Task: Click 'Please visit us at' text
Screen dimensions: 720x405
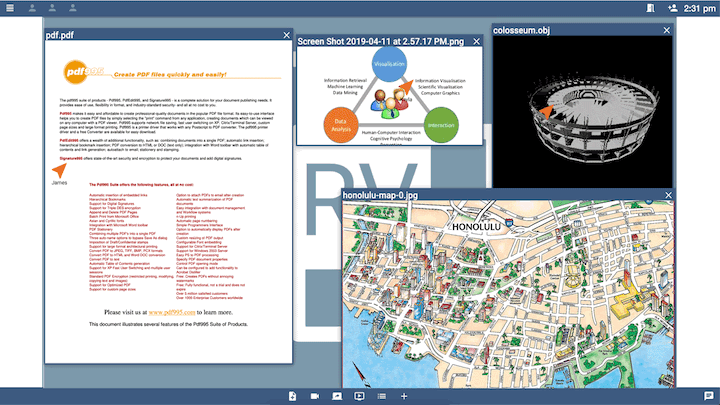Action: click(x=125, y=312)
